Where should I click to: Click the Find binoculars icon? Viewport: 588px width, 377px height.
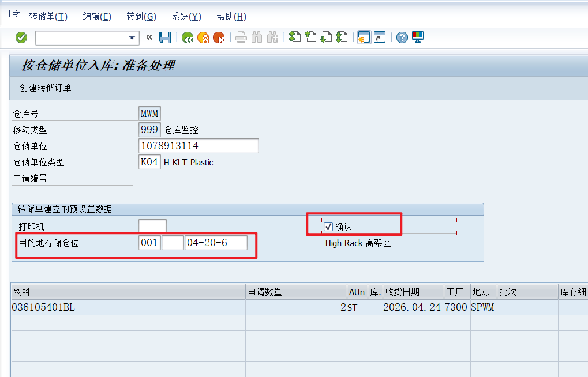coord(257,37)
